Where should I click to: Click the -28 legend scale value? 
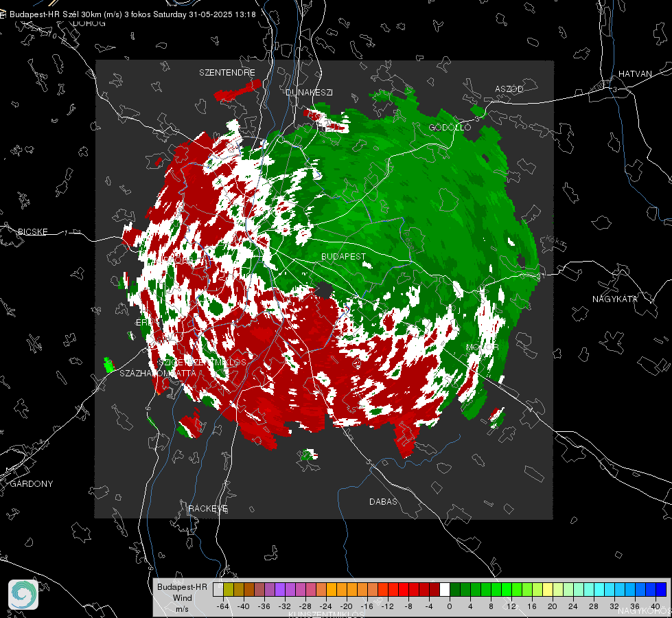coord(305,606)
